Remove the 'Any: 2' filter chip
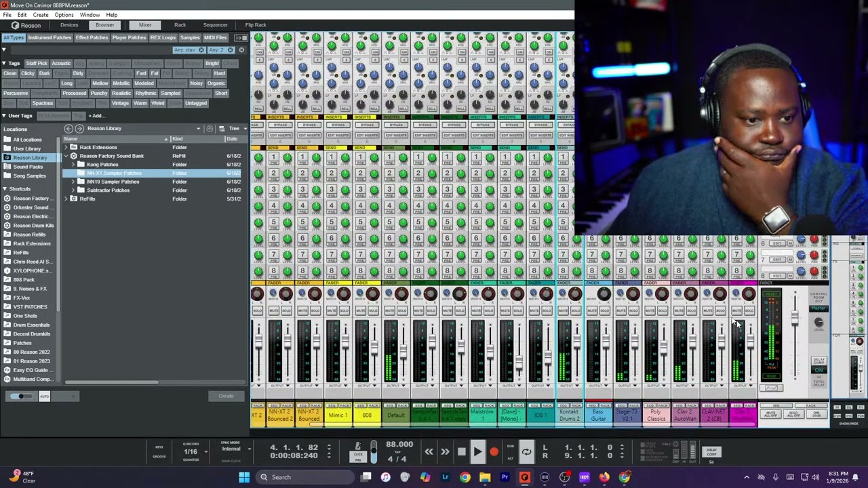868x488 pixels. click(231, 50)
